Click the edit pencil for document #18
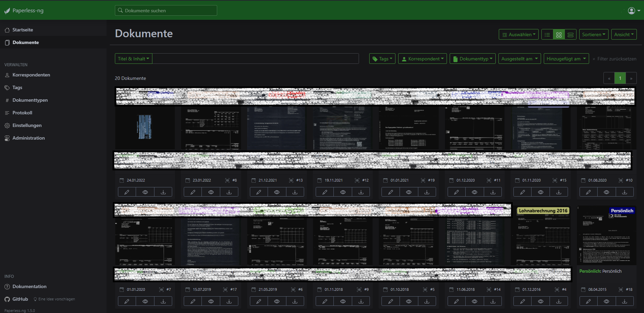The width and height of the screenshot is (644, 313). (x=588, y=301)
